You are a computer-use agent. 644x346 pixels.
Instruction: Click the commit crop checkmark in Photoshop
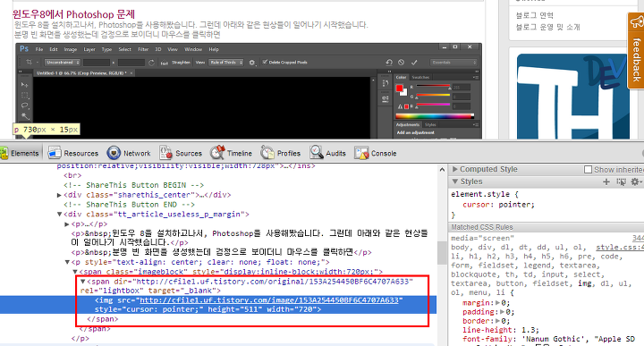pyautogui.click(x=414, y=63)
